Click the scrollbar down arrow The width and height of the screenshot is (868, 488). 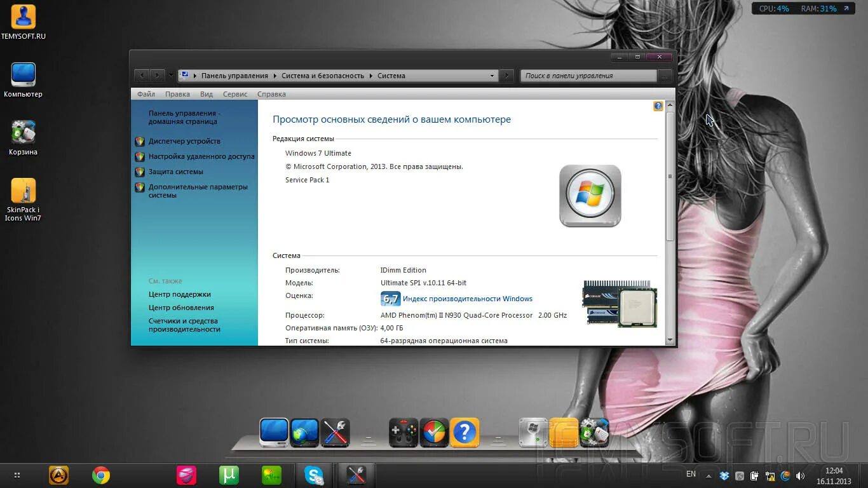click(670, 340)
